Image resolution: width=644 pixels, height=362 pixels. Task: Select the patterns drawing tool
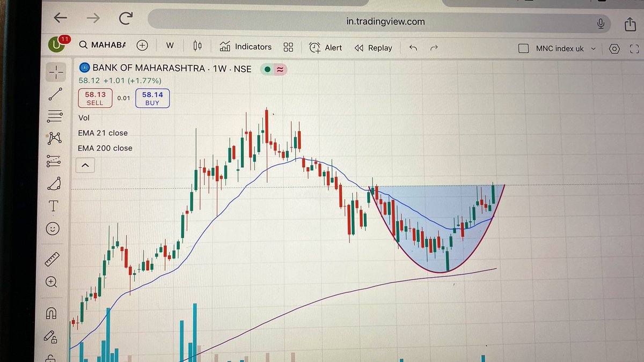click(54, 138)
